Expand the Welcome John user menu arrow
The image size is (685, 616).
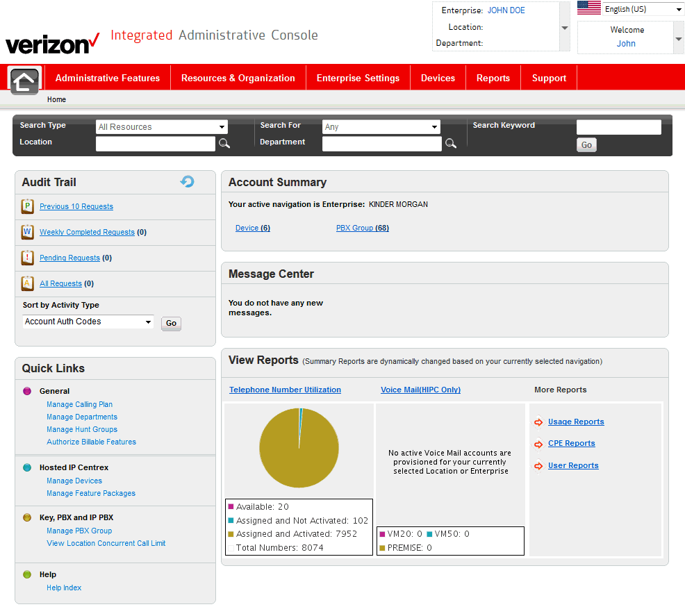coord(679,39)
